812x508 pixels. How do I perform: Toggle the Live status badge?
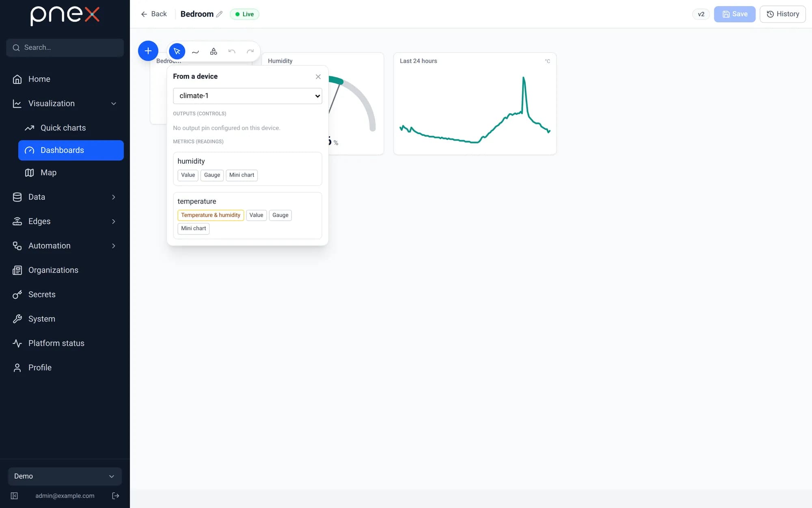(244, 14)
